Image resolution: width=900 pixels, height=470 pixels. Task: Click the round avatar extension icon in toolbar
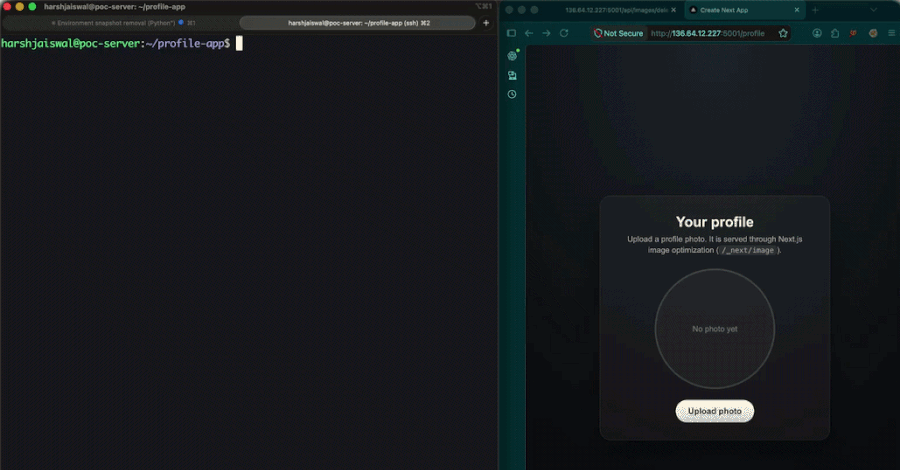tap(873, 33)
